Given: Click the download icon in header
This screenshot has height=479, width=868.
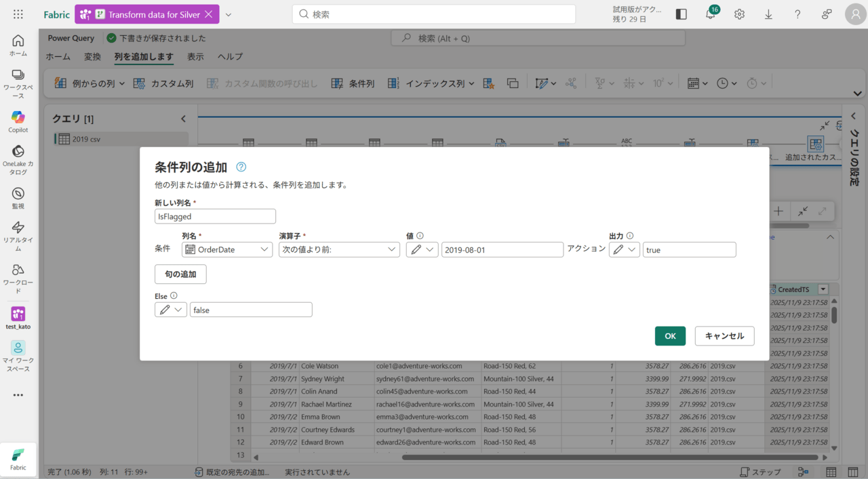Looking at the screenshot, I should [768, 14].
